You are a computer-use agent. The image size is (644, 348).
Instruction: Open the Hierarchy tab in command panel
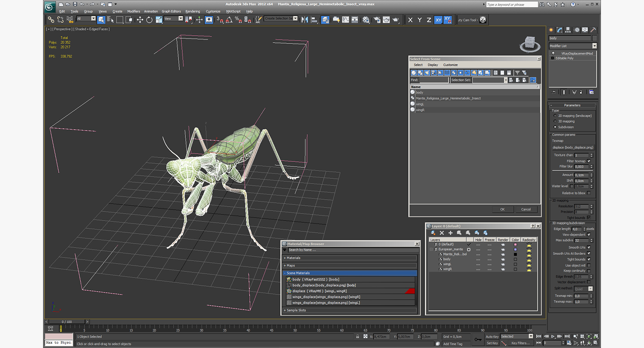pos(568,30)
